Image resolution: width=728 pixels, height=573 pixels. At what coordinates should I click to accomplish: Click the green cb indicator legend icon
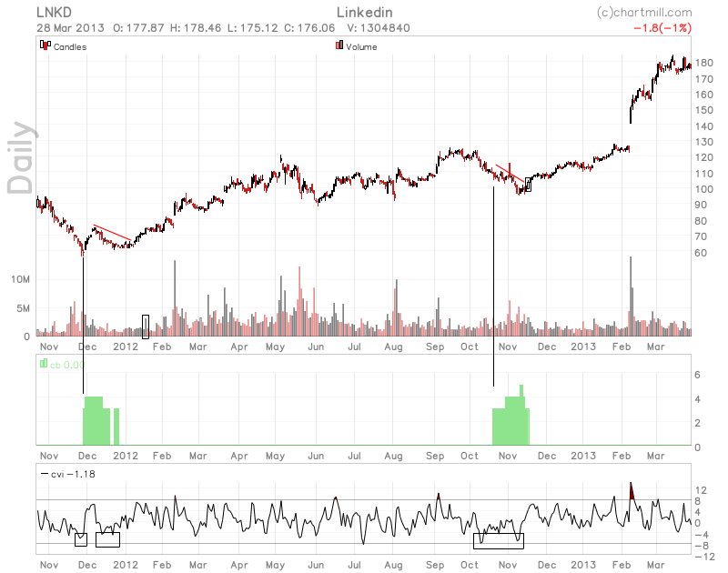(x=44, y=363)
